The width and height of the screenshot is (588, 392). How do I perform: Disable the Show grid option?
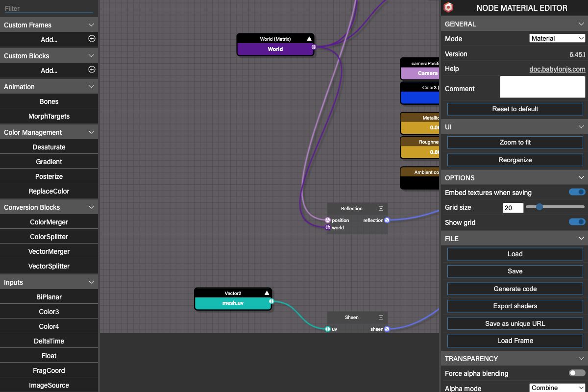[x=576, y=222]
